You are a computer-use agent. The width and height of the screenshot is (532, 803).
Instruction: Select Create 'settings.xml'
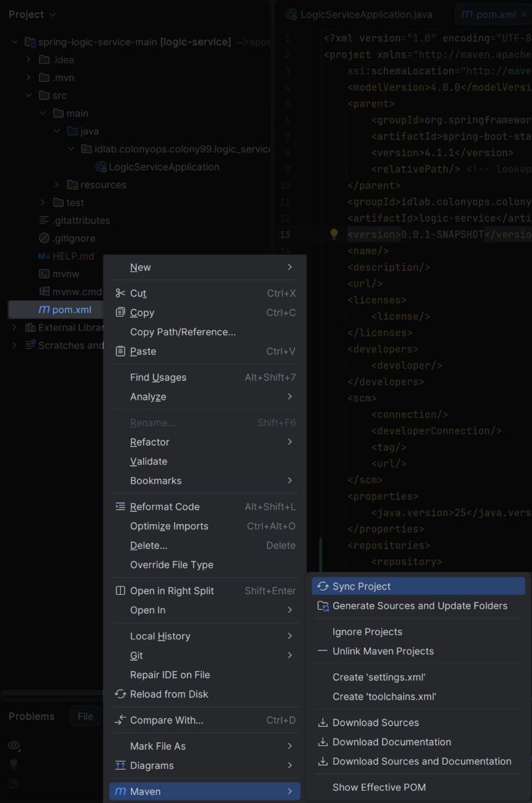point(418,677)
